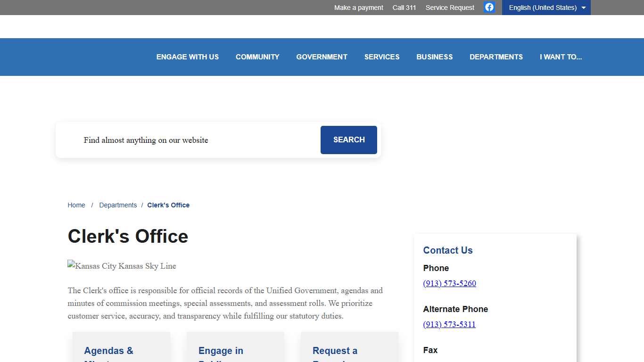Go to Home via the breadcrumb
The image size is (644, 362).
pyautogui.click(x=76, y=205)
